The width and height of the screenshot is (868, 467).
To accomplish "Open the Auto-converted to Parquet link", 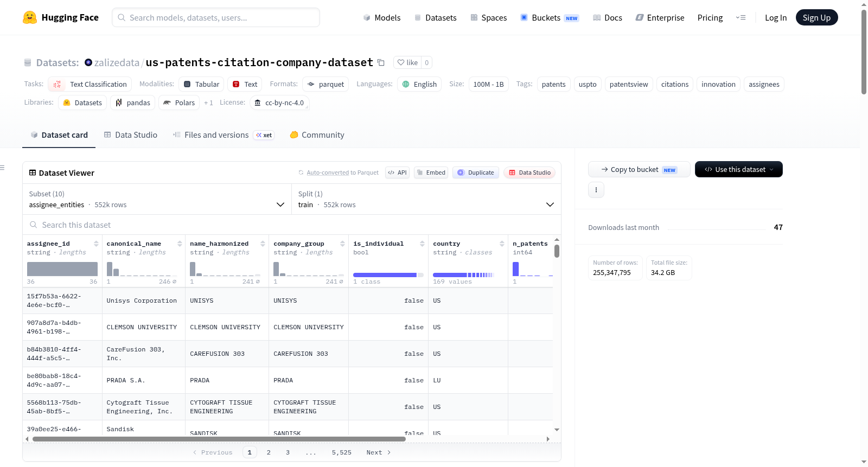I will click(342, 172).
